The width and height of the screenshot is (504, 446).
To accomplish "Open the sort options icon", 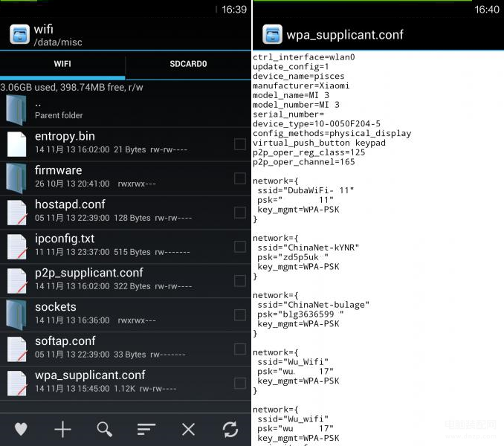I will 146,430.
